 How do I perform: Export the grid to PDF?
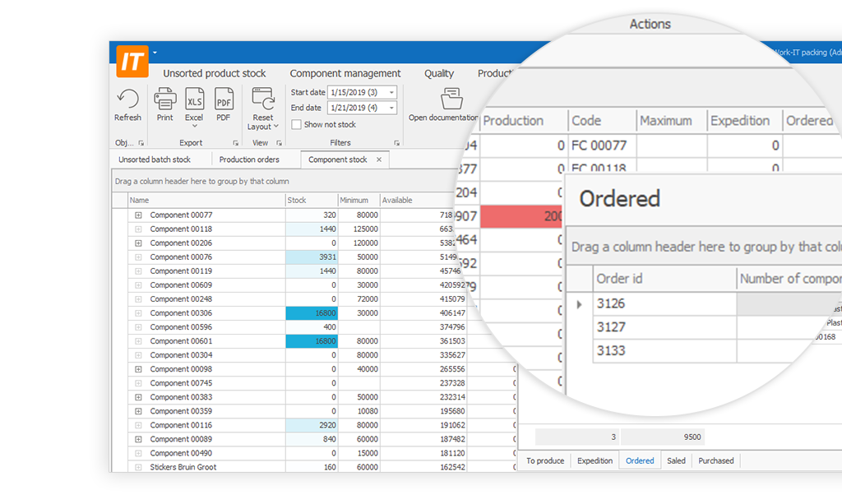pyautogui.click(x=224, y=100)
